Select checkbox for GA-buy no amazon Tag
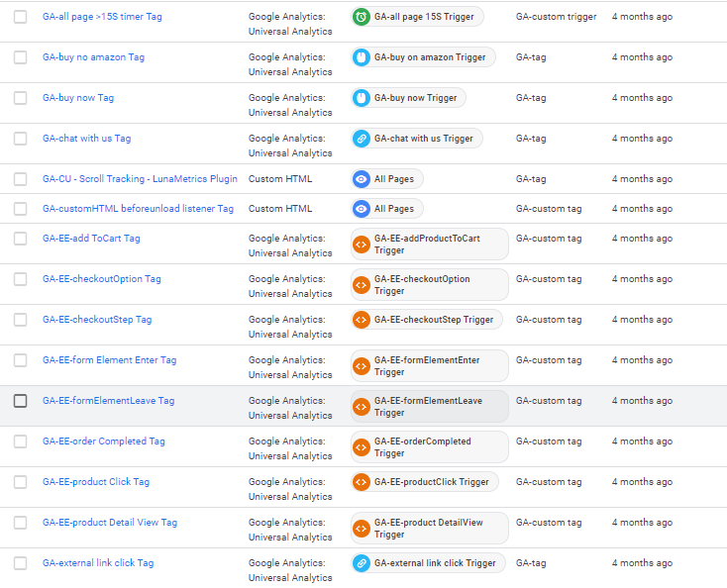Screen dimensions: 727x588 point(21,57)
